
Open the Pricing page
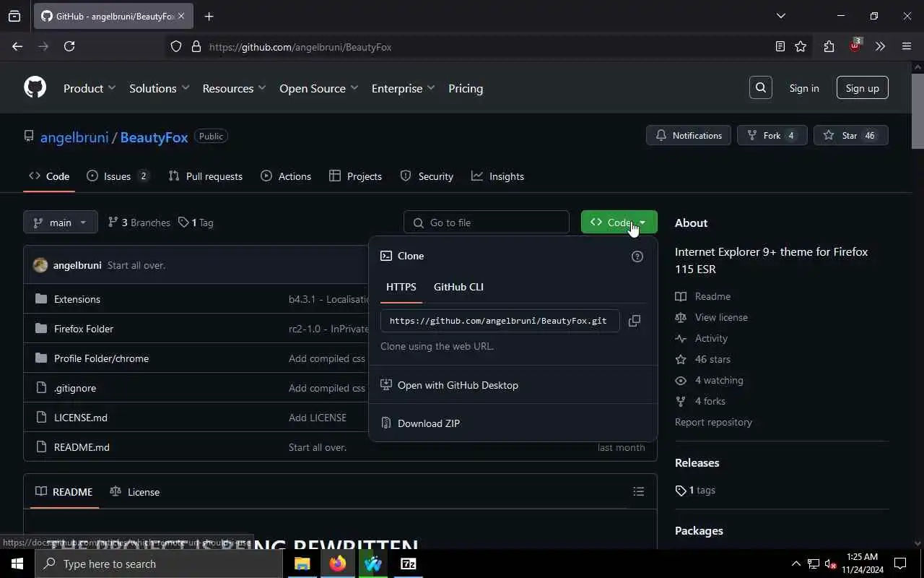(x=466, y=88)
